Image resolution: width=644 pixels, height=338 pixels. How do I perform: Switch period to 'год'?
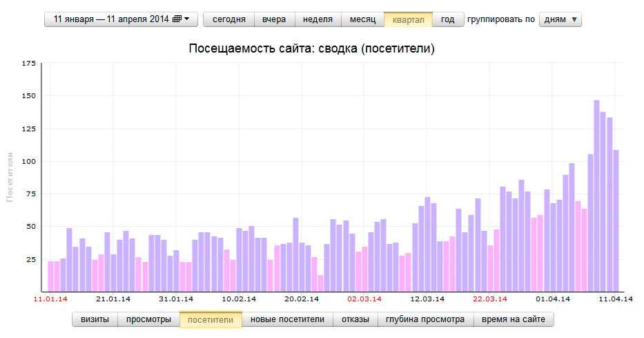point(447,19)
